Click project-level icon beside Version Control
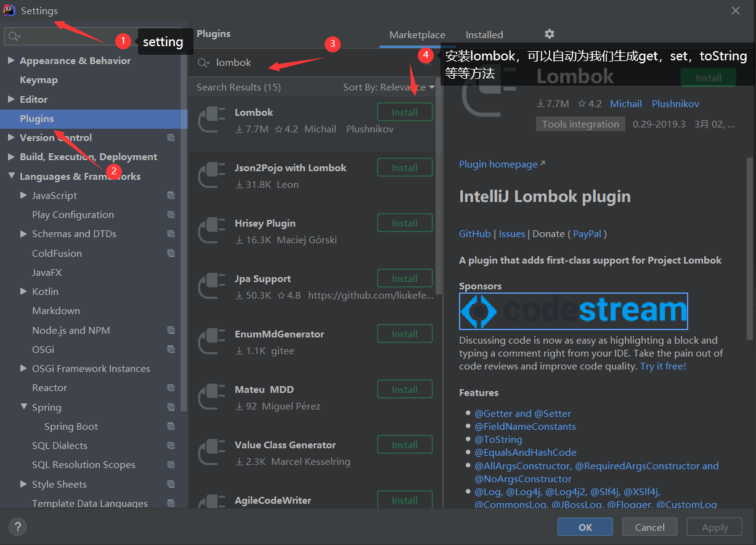The image size is (756, 545). (171, 138)
